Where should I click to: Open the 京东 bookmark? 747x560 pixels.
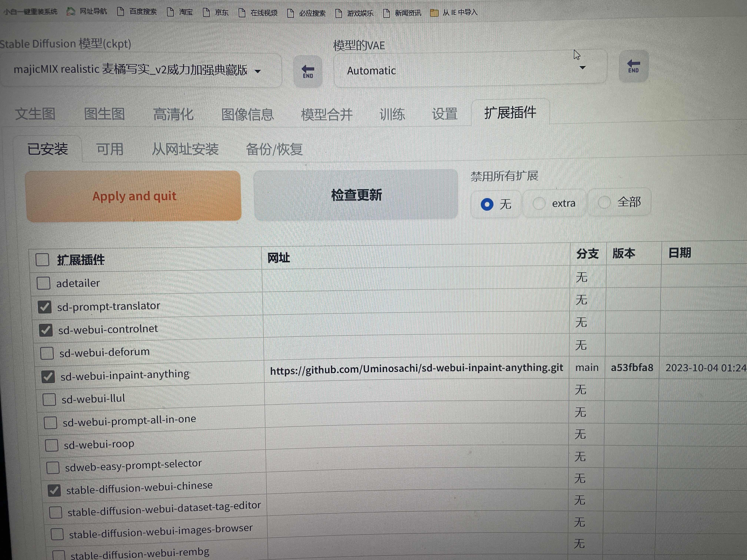[216, 12]
